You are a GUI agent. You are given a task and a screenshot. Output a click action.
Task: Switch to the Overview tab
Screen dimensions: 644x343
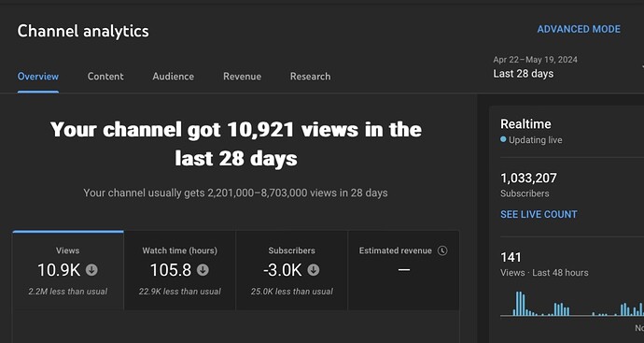pyautogui.click(x=37, y=77)
